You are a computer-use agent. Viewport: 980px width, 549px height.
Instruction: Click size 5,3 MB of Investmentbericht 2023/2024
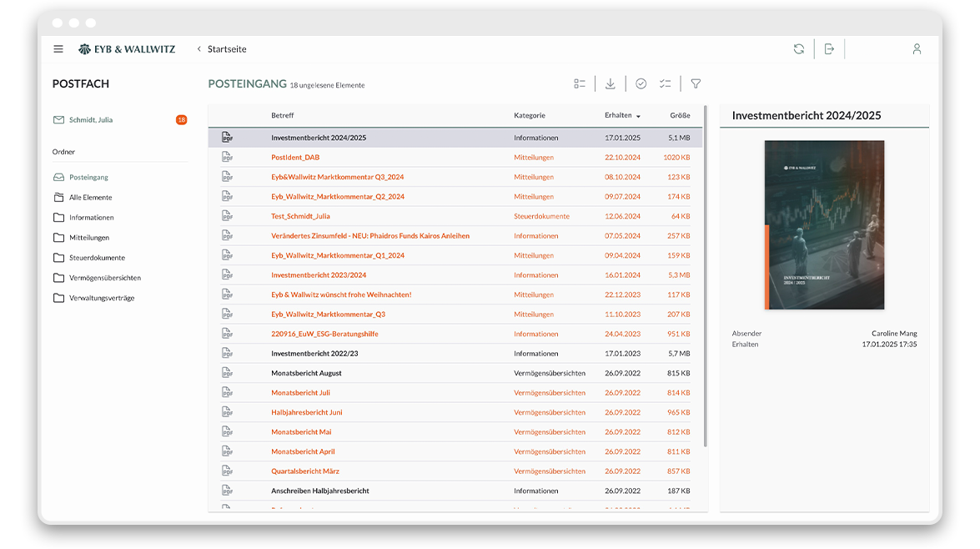click(x=679, y=274)
